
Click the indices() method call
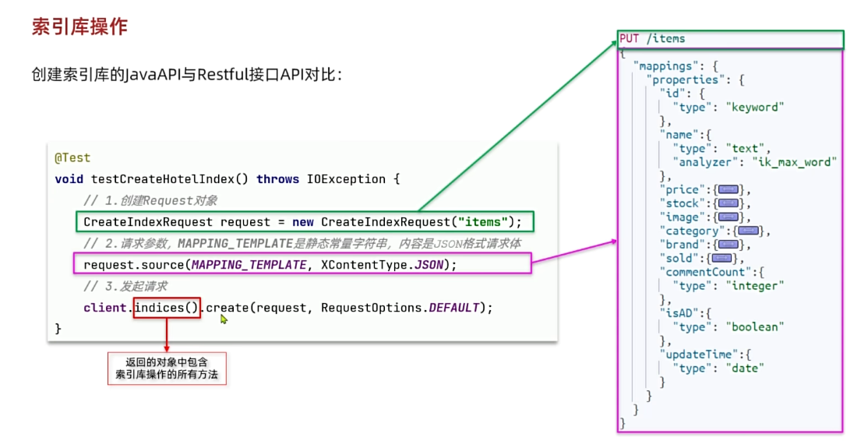pos(167,308)
